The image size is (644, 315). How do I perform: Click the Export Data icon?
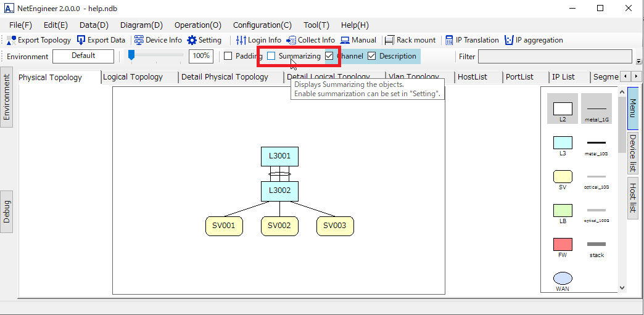[81, 40]
